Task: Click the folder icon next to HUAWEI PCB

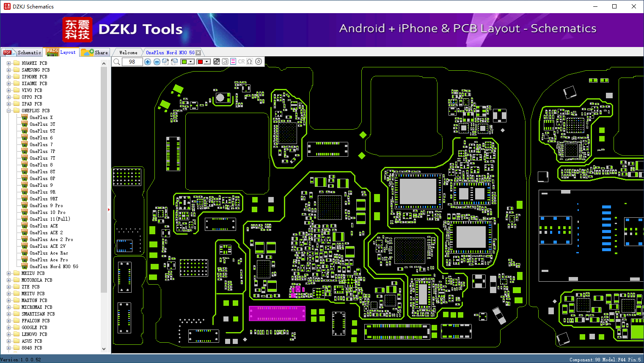Action: (x=17, y=63)
